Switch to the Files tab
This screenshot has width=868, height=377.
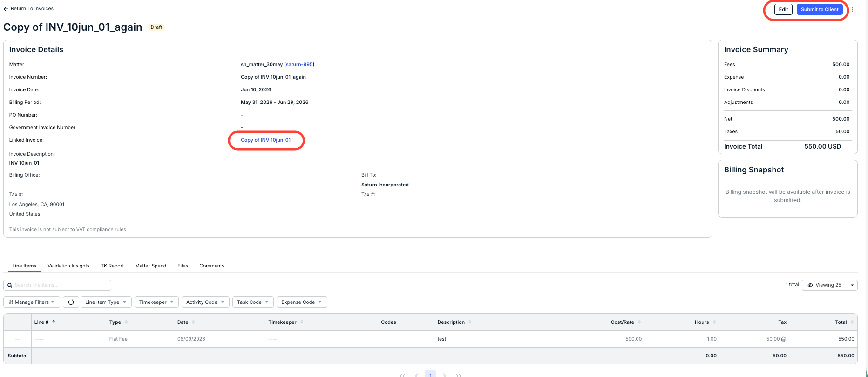tap(183, 266)
